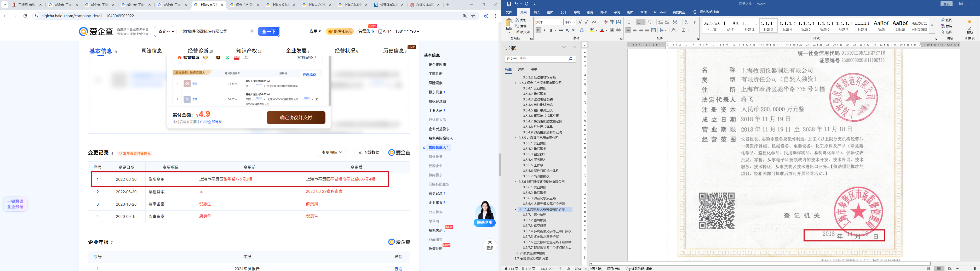Open 股东信息 link in sidebar
980x271 pixels.
tap(437, 92)
